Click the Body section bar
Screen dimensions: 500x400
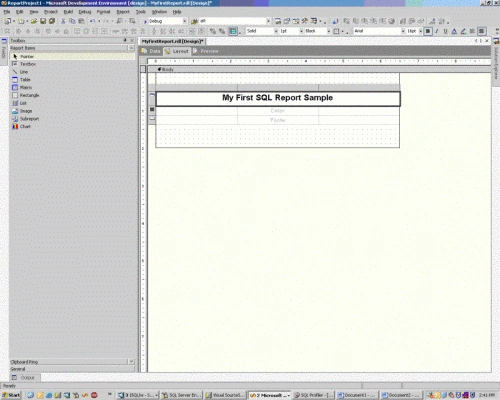(x=319, y=69)
